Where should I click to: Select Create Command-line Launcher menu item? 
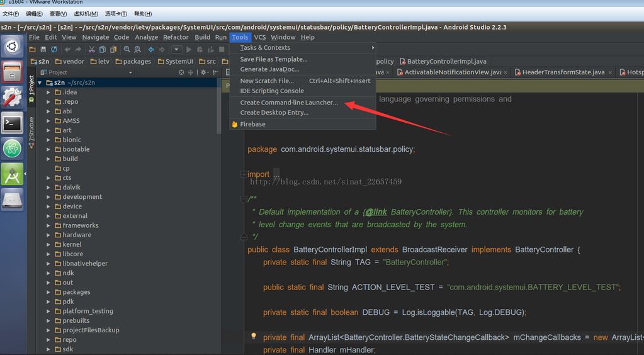point(303,103)
